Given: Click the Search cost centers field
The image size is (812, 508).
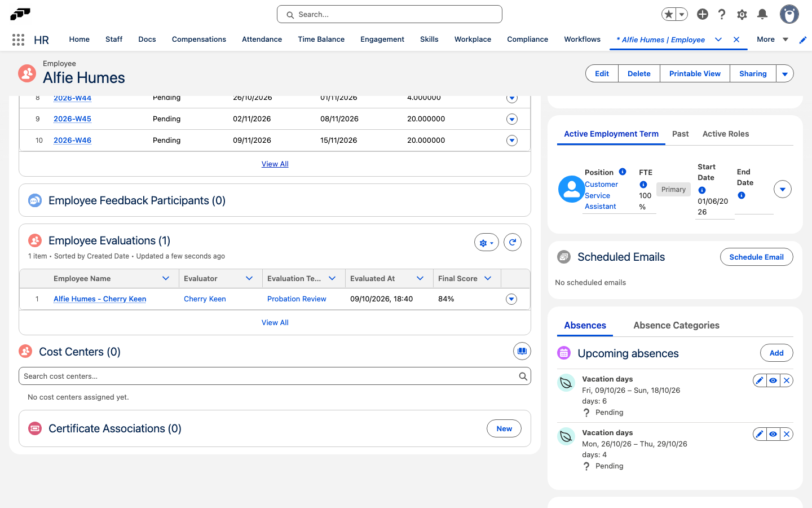Looking at the screenshot, I should pos(275,376).
